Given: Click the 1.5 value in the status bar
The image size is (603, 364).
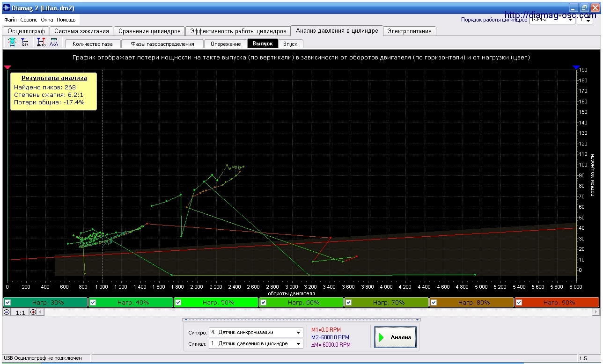Looking at the screenshot, I should pos(583,358).
